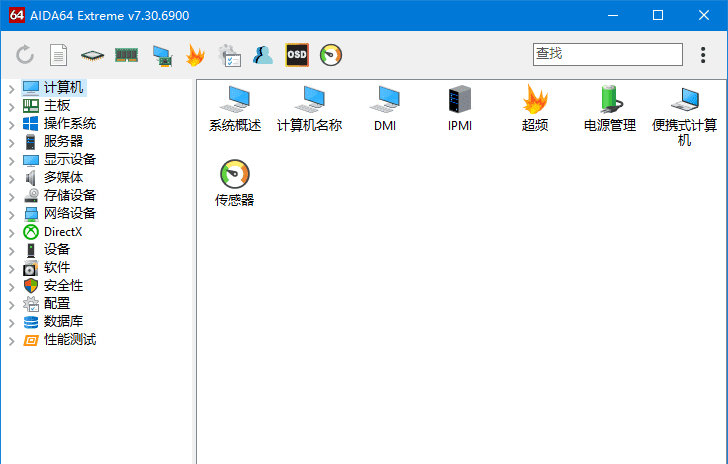Open the CPU chip toolbar icon
Viewport: 728px width, 464px height.
pyautogui.click(x=92, y=56)
